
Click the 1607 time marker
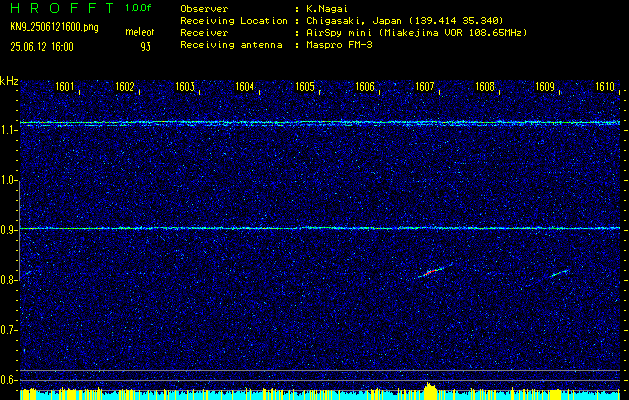point(425,86)
